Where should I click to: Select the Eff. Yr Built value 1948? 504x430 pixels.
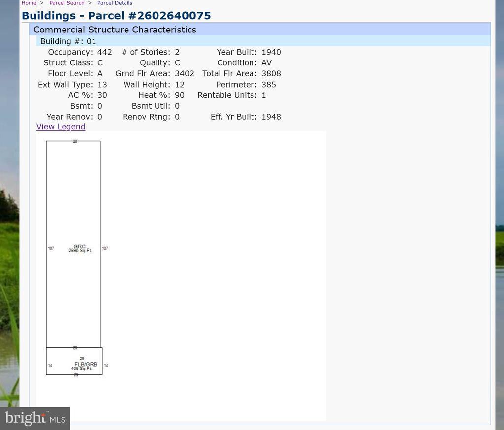tap(271, 117)
